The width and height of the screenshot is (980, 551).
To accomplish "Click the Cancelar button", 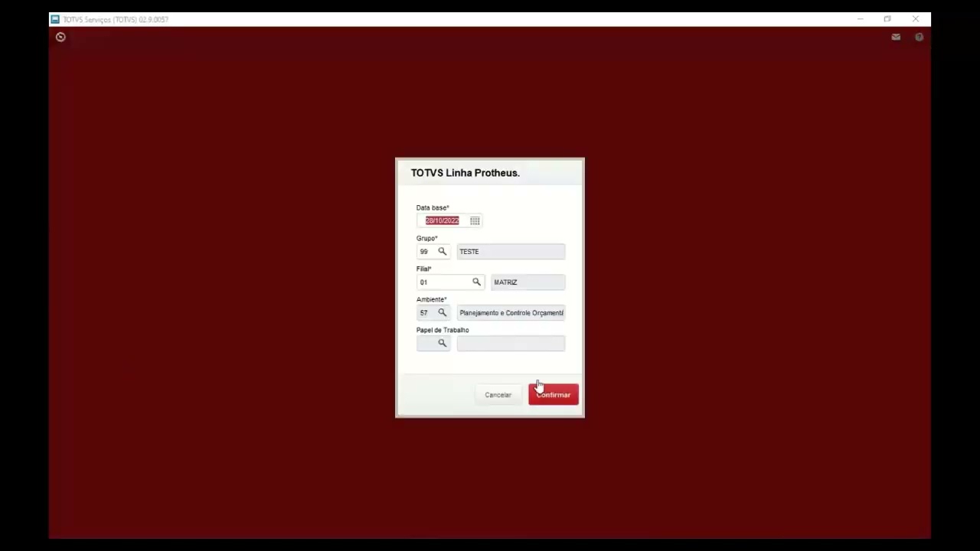I will [x=498, y=395].
